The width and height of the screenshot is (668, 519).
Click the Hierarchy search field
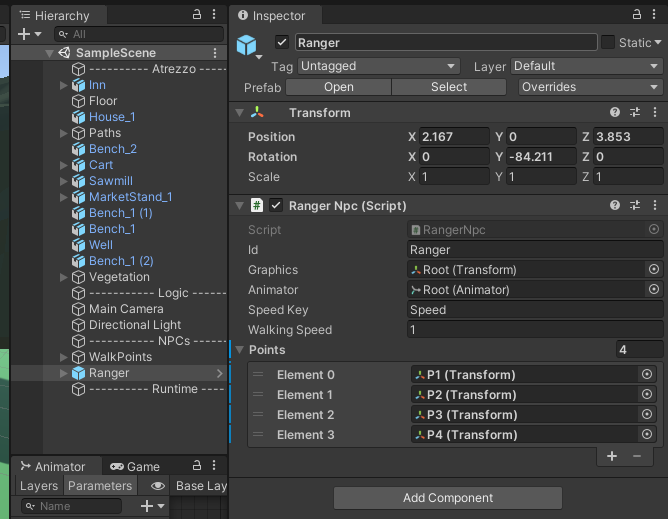(x=139, y=34)
